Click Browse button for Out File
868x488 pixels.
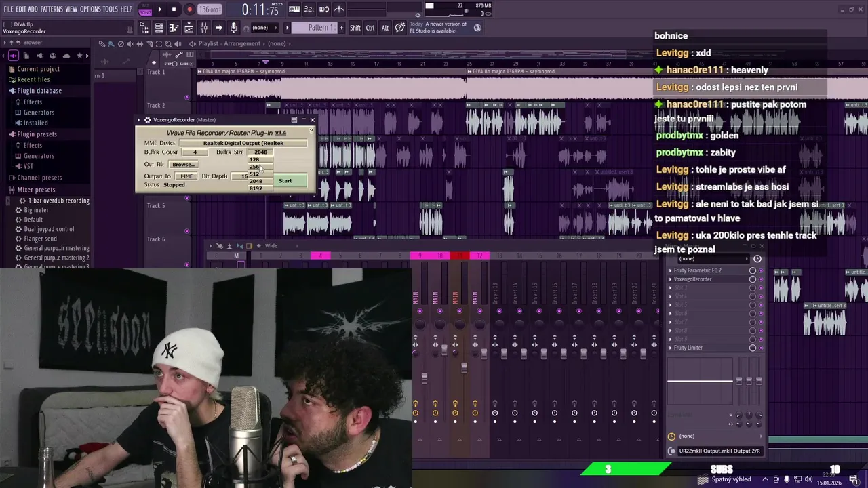tap(183, 165)
